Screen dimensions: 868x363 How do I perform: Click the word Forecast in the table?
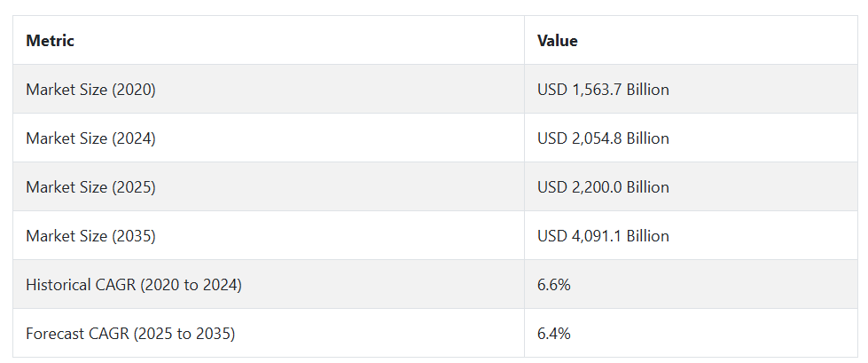pos(52,333)
